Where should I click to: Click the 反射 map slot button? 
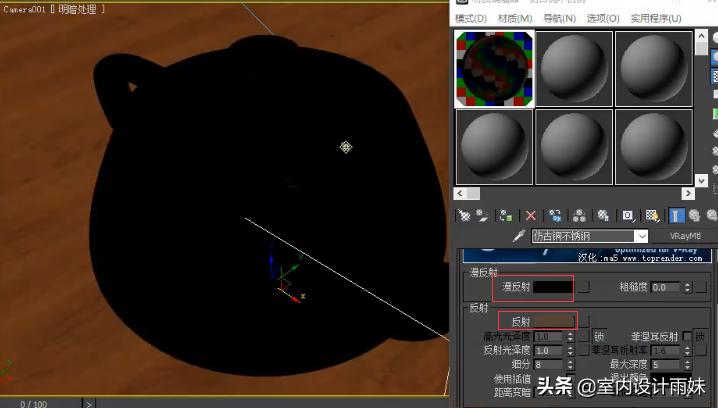583,321
